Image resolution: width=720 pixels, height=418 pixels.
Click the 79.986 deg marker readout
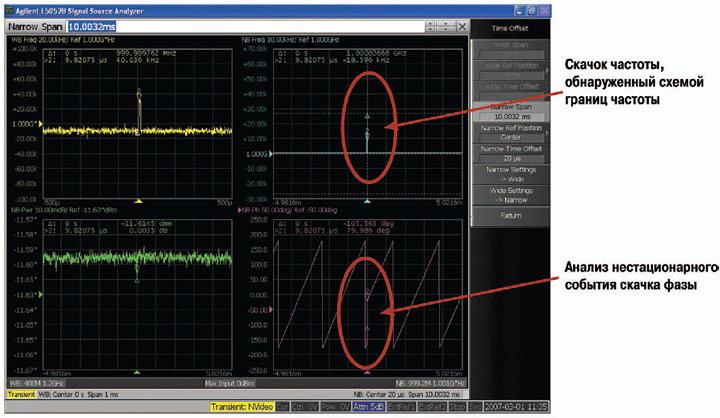tap(366, 230)
